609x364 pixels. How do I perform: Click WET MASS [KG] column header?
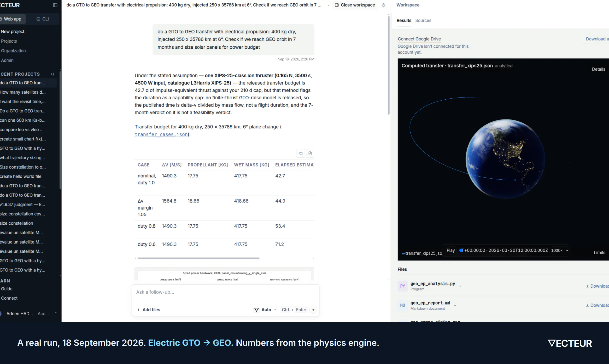(x=252, y=165)
